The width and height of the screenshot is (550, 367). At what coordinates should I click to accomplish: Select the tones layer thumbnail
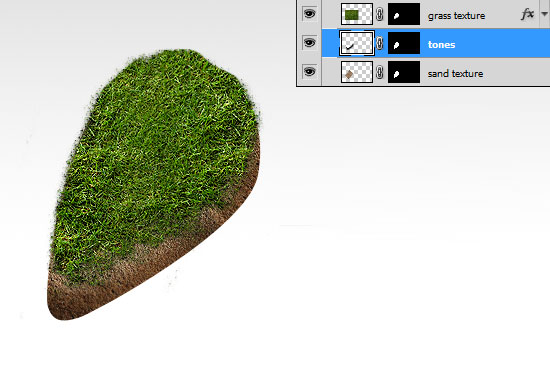click(357, 43)
